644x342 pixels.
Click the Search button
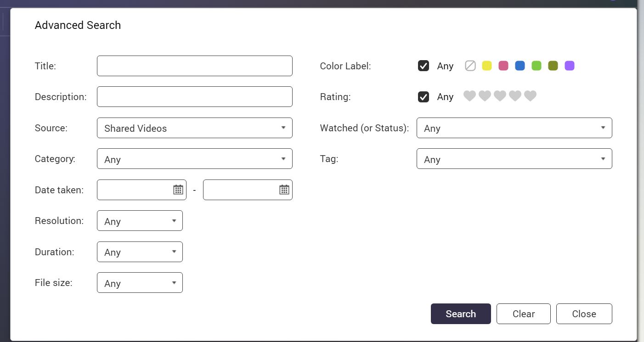tap(461, 314)
